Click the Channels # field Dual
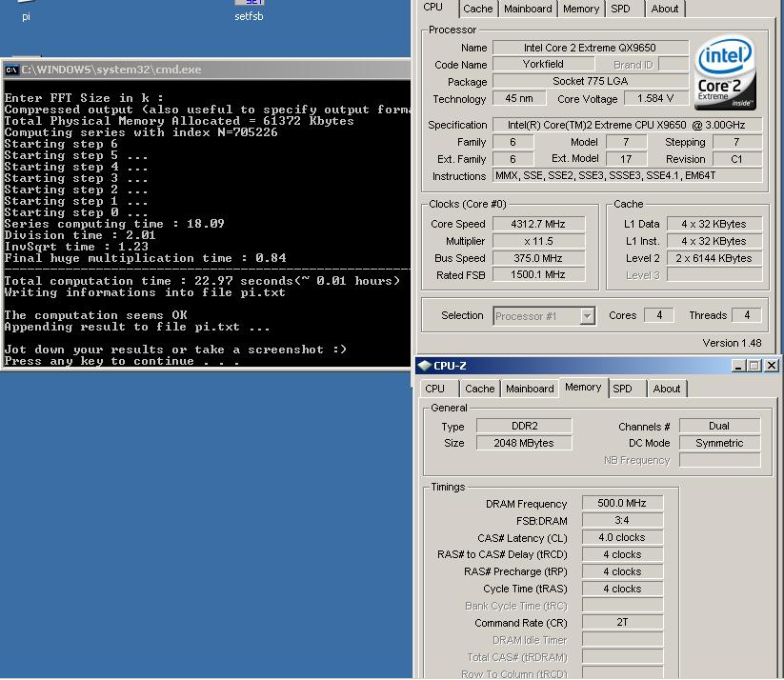Screen dimensions: 784x680 719,426
